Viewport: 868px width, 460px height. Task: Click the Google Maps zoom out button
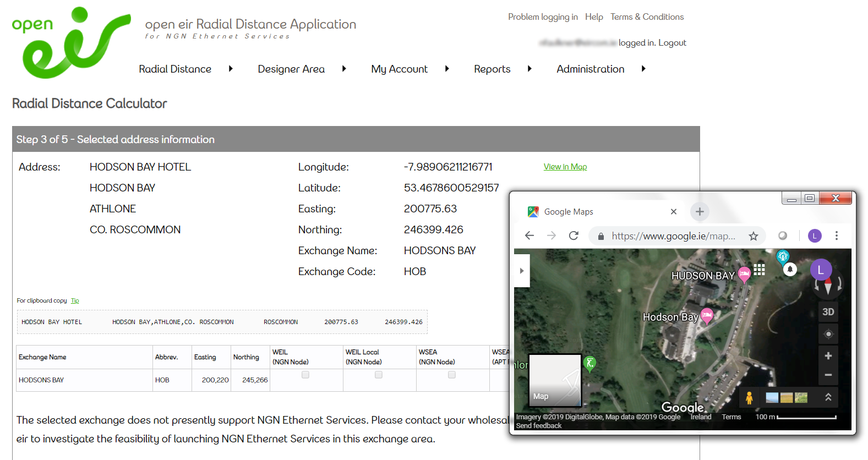(x=828, y=375)
